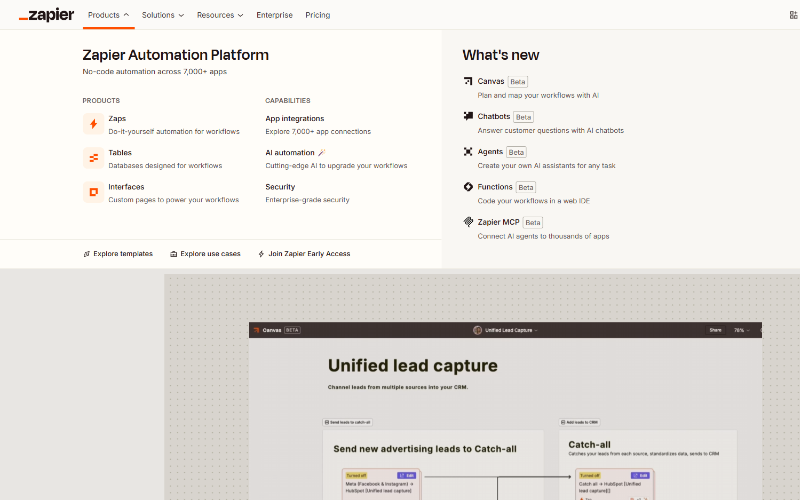Viewport: 800px width, 500px height.
Task: Click the Functions icon in What's new
Action: point(468,187)
